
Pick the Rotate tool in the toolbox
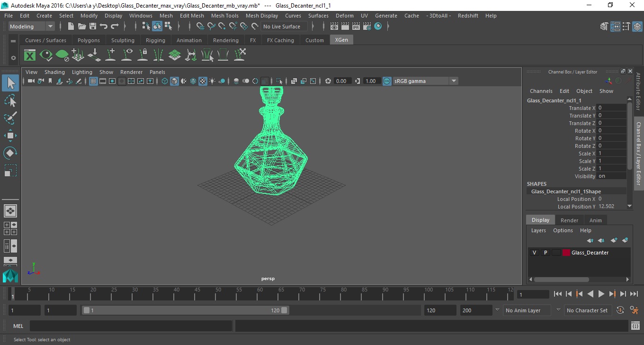(x=10, y=153)
